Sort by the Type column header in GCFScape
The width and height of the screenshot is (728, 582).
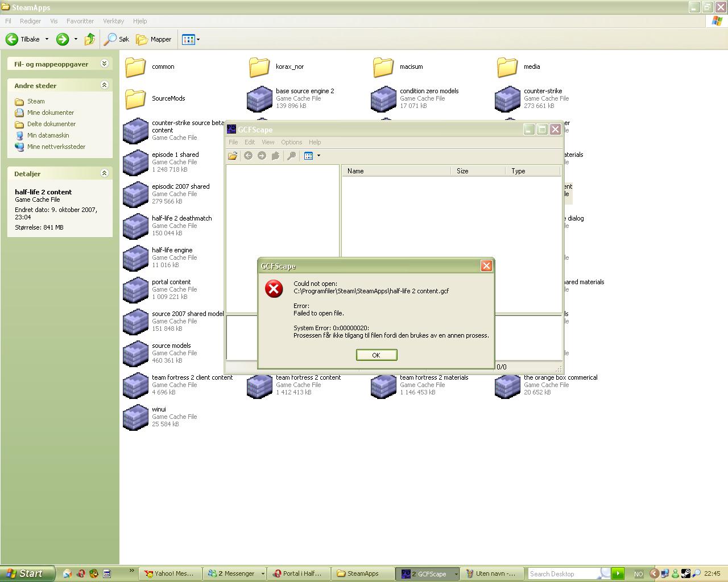pos(532,171)
